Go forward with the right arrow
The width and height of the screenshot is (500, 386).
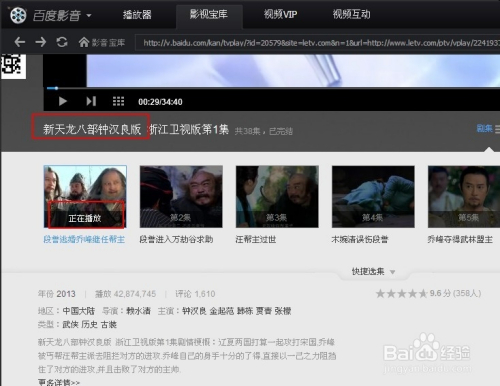pos(41,42)
